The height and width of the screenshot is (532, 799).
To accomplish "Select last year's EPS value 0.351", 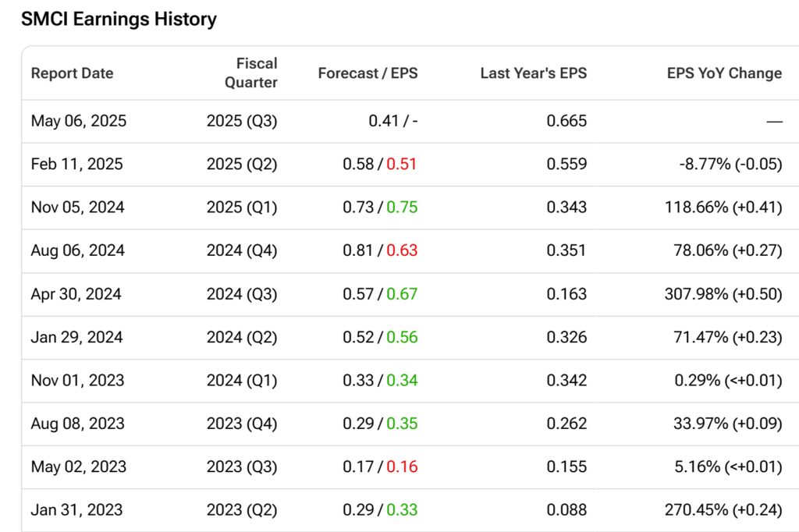I will [x=566, y=250].
